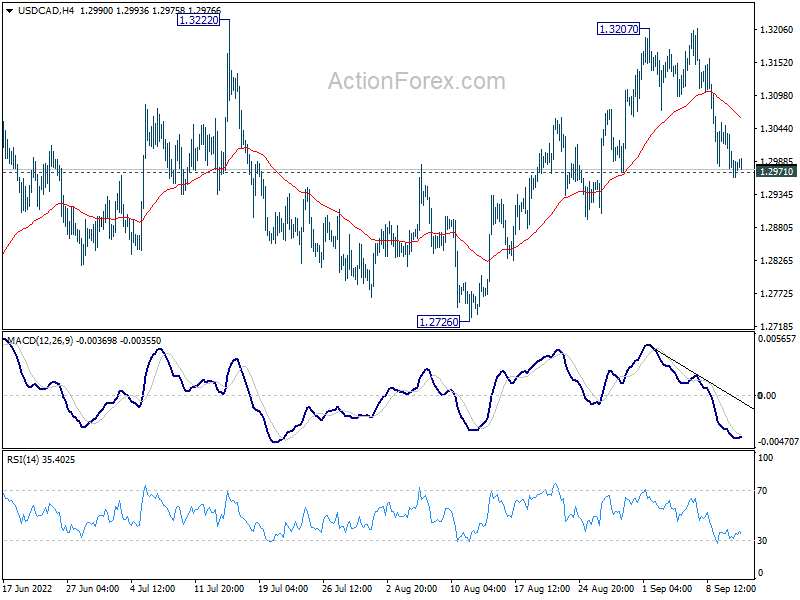Click the 1.28805 price axis value

pos(777,228)
